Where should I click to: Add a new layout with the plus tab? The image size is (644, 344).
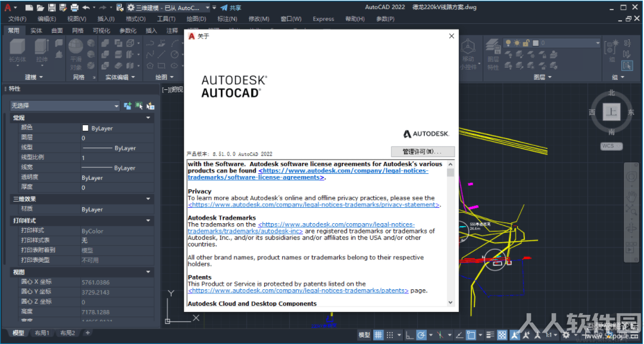87,333
